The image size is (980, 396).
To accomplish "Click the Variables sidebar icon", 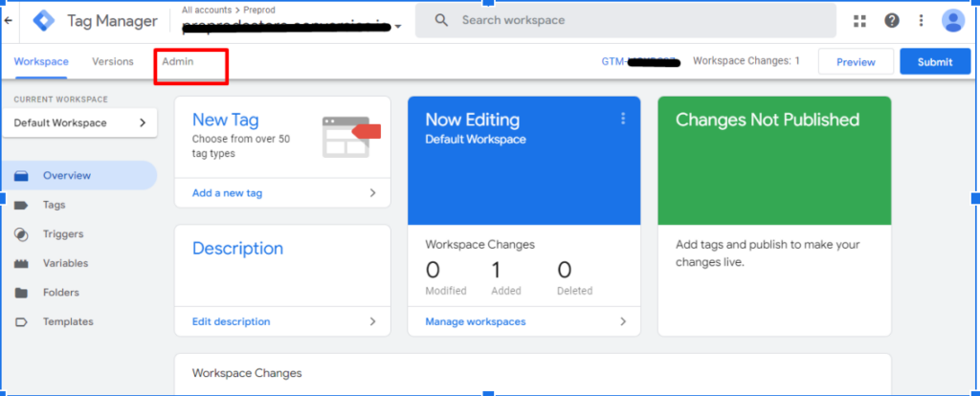I will pos(21,264).
